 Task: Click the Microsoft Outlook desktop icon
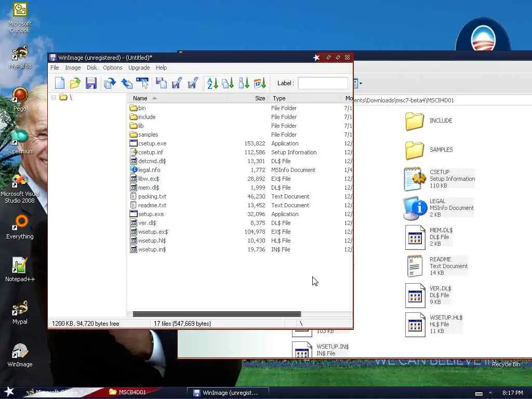tap(20, 17)
